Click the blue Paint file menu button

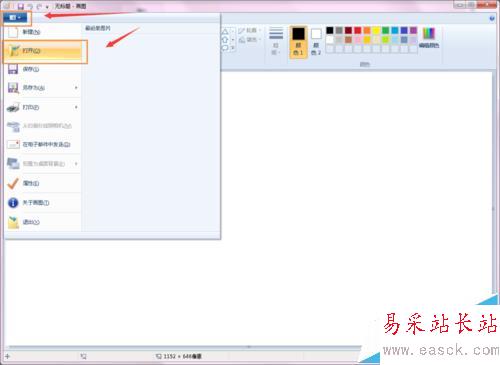(x=15, y=17)
